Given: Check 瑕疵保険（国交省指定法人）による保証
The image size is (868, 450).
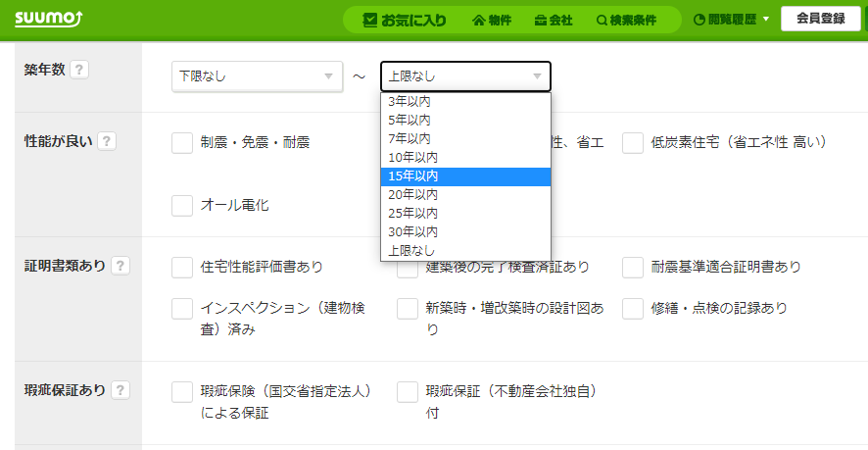Looking at the screenshot, I should point(182,392).
